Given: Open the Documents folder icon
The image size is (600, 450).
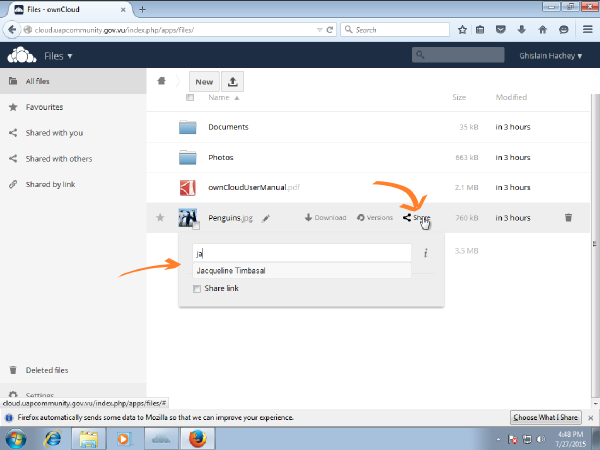Looking at the screenshot, I should [188, 127].
